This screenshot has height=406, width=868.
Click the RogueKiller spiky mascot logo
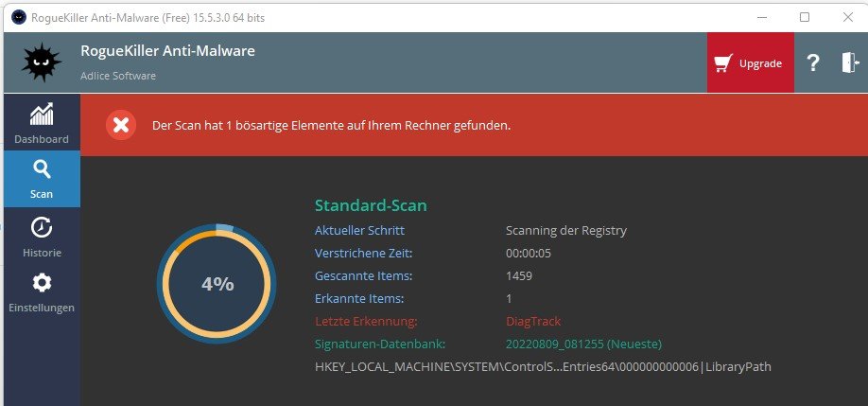pyautogui.click(x=41, y=62)
